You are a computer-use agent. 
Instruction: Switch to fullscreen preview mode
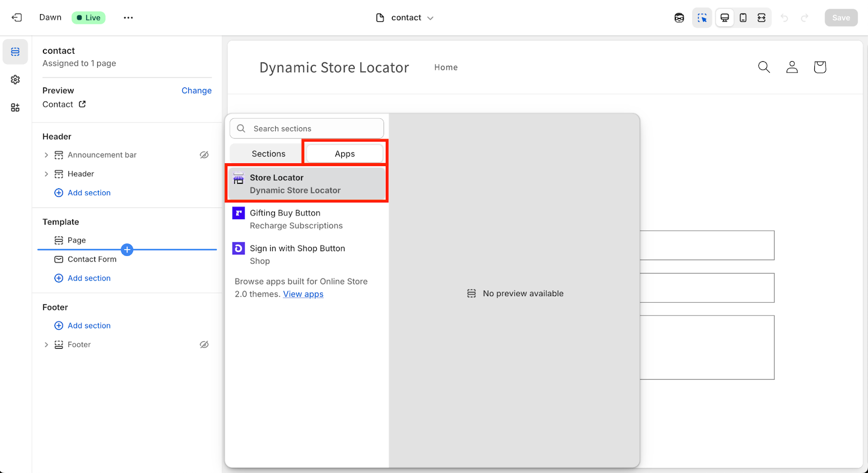762,18
